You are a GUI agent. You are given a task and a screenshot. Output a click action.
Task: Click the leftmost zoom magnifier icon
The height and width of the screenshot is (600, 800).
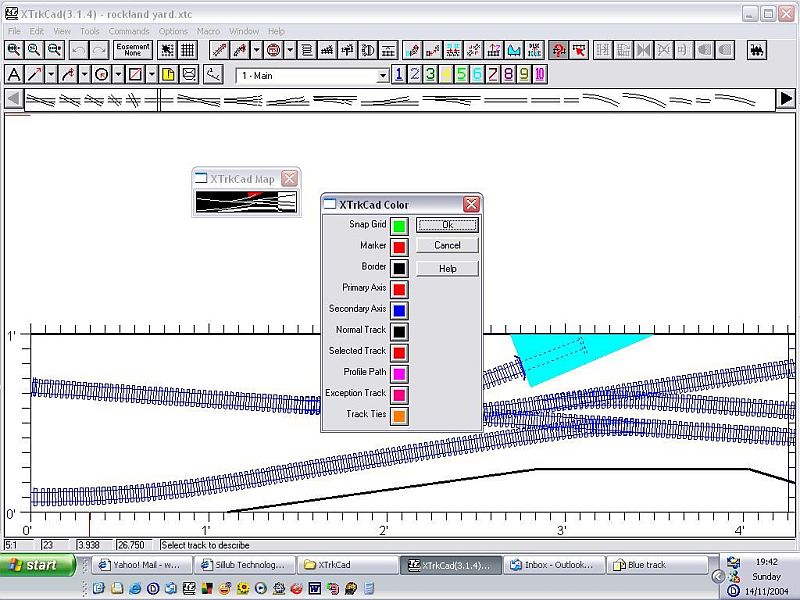[x=14, y=49]
